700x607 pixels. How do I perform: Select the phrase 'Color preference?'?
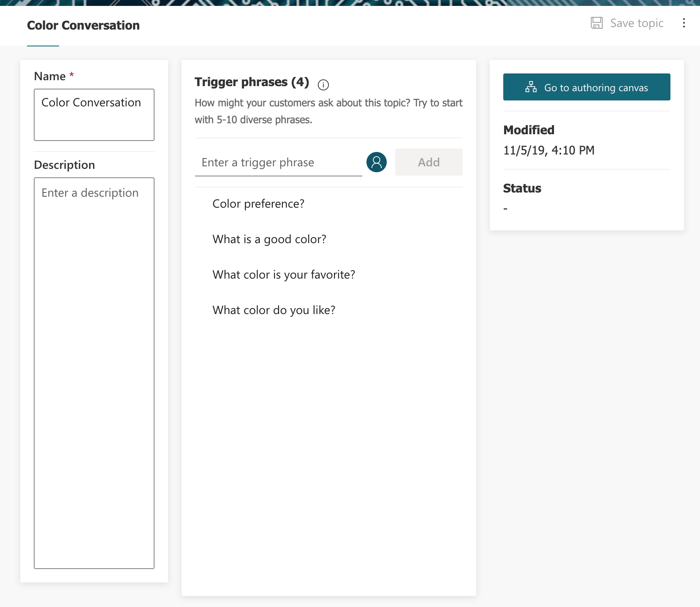pyautogui.click(x=258, y=203)
